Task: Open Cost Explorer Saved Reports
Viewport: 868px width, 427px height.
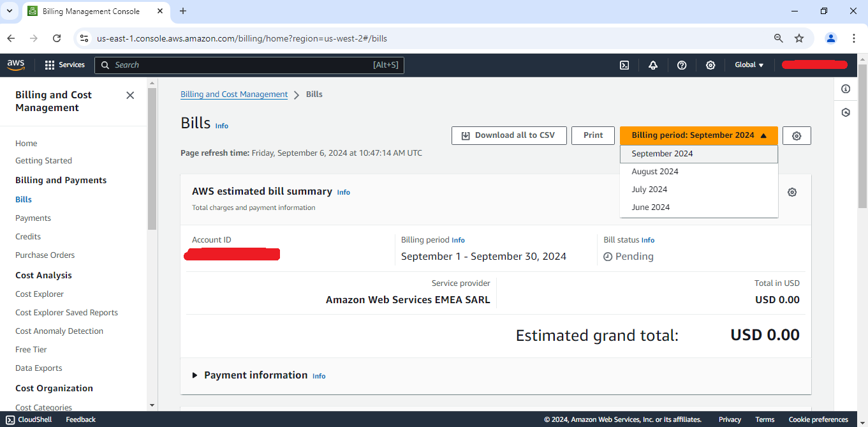Action: (66, 313)
